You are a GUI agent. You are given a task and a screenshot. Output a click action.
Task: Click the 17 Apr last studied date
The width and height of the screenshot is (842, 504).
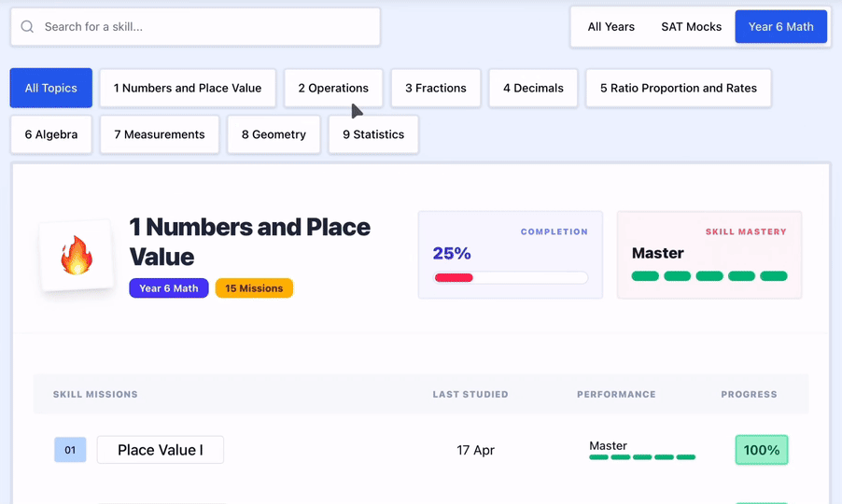point(476,450)
